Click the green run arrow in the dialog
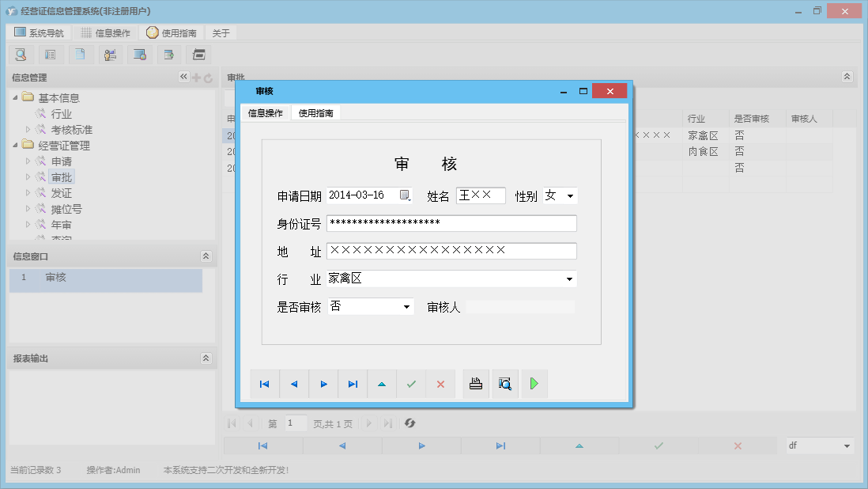 (534, 384)
